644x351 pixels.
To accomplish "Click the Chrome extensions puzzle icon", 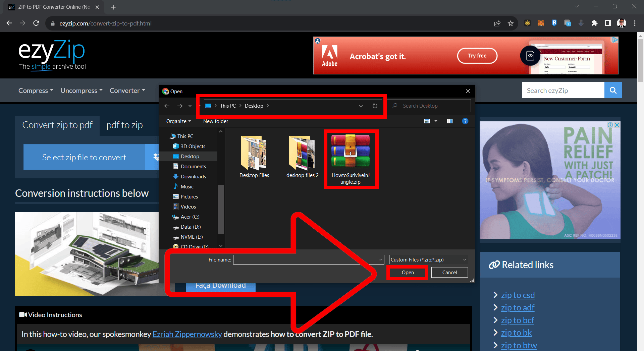I will tap(595, 23).
